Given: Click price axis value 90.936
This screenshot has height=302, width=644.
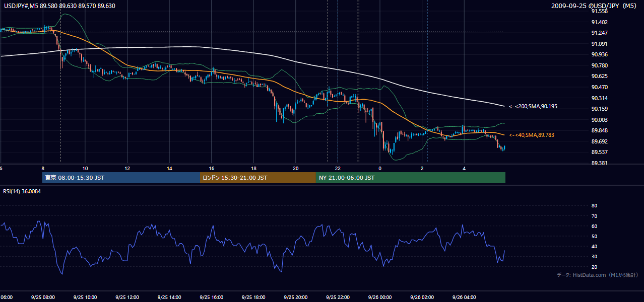Looking at the screenshot, I should 600,54.
